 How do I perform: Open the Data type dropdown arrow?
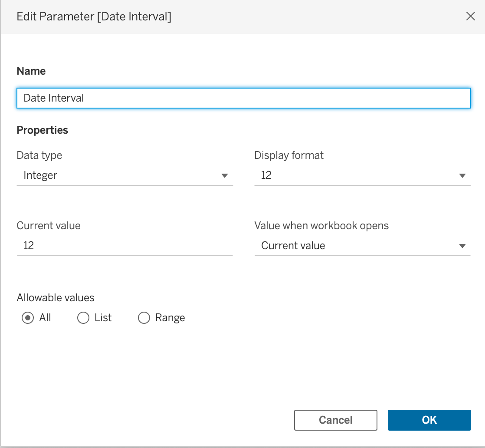(225, 175)
